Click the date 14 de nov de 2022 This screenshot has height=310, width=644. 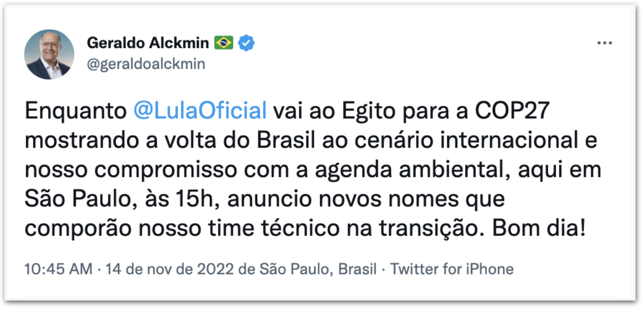164,269
